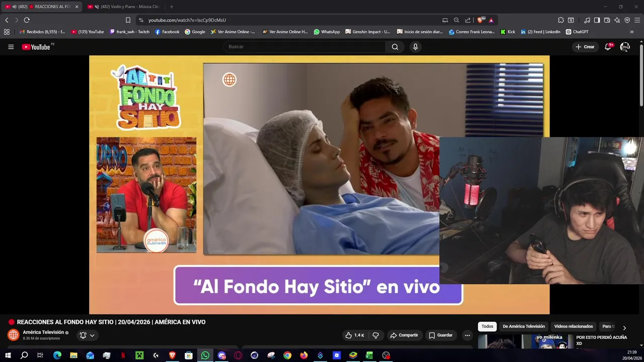
Task: Open Brave Rewards triangle icon
Action: point(491,20)
